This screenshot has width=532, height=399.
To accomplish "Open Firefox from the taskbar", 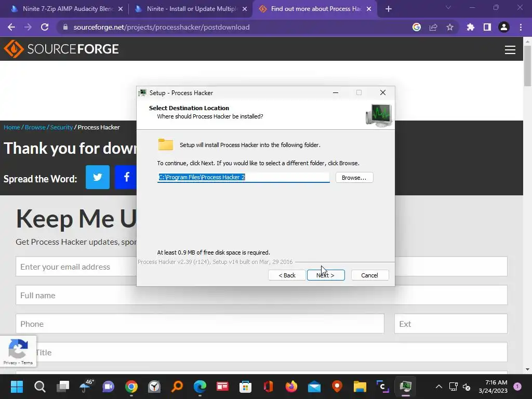I will (291, 387).
